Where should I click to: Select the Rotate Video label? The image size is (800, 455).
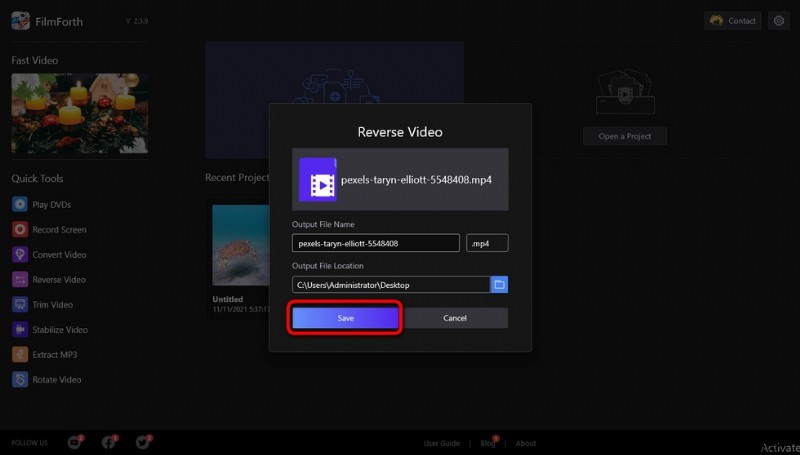click(x=57, y=380)
